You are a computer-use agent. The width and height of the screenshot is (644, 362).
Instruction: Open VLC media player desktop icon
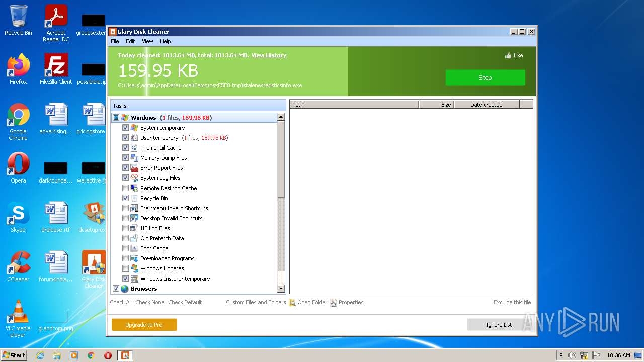(x=18, y=318)
